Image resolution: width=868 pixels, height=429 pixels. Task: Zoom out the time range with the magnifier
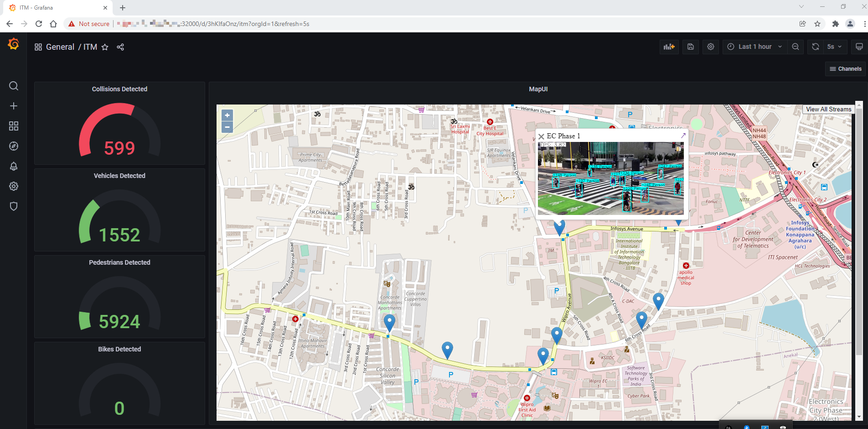tap(796, 47)
